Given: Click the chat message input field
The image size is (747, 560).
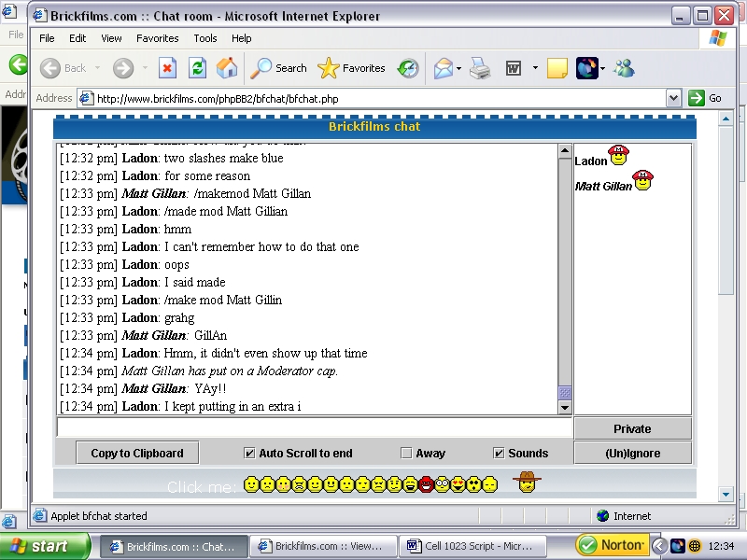Looking at the screenshot, I should [315, 427].
